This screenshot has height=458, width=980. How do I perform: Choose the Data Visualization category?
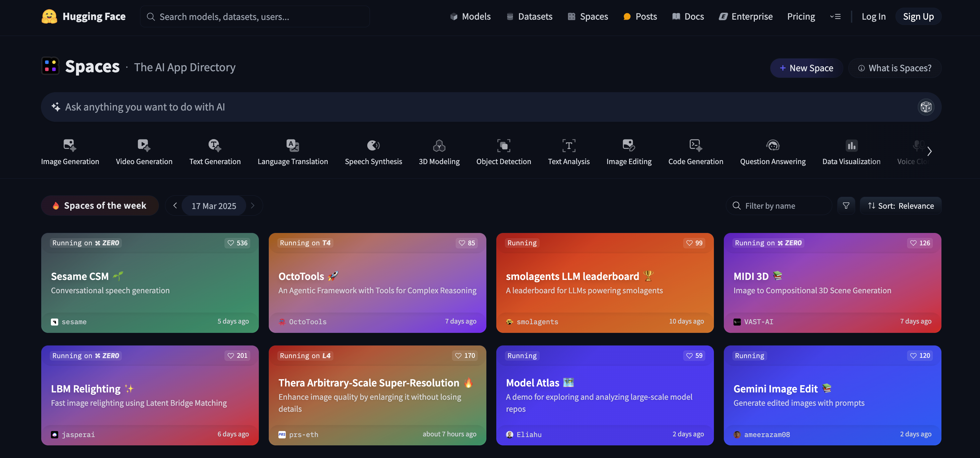click(x=851, y=152)
